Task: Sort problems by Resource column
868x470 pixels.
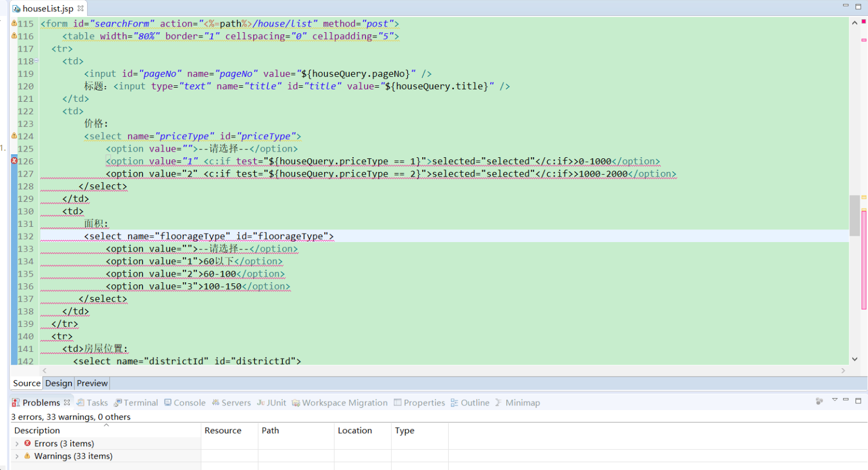Action: pyautogui.click(x=230, y=430)
